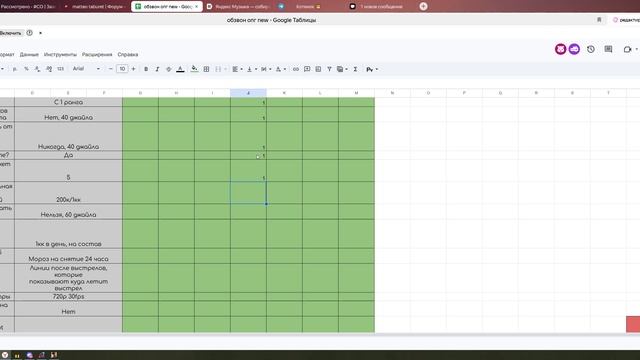The height and width of the screenshot is (360, 640).
Task: Open the text rotation options
Action: pyautogui.click(x=280, y=69)
